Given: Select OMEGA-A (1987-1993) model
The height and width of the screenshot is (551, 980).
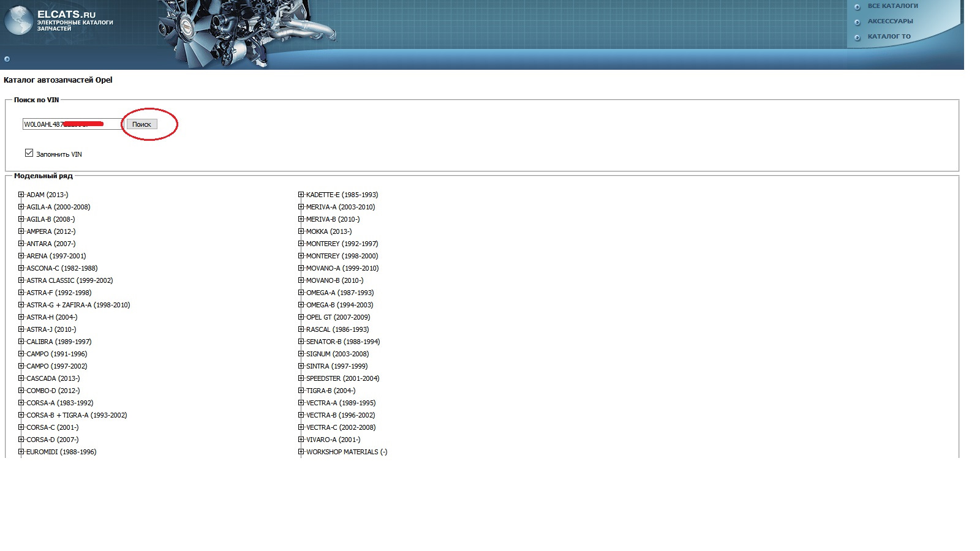Looking at the screenshot, I should (340, 293).
